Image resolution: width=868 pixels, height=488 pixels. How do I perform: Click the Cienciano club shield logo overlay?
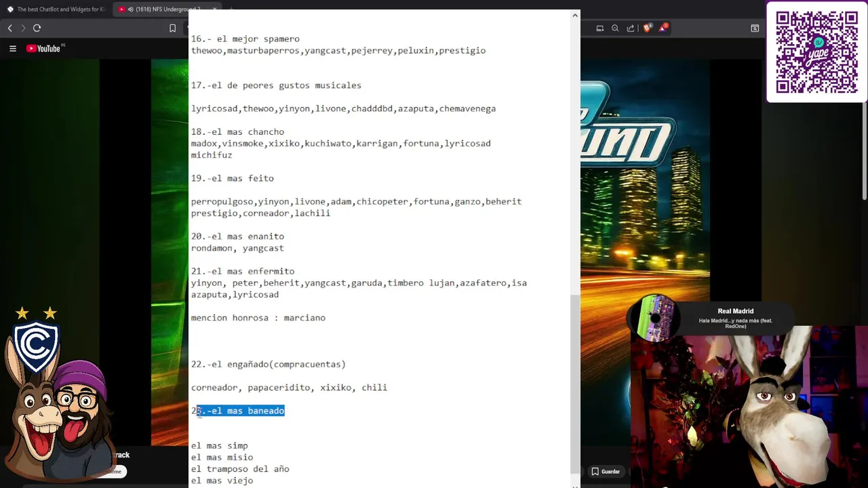point(36,348)
